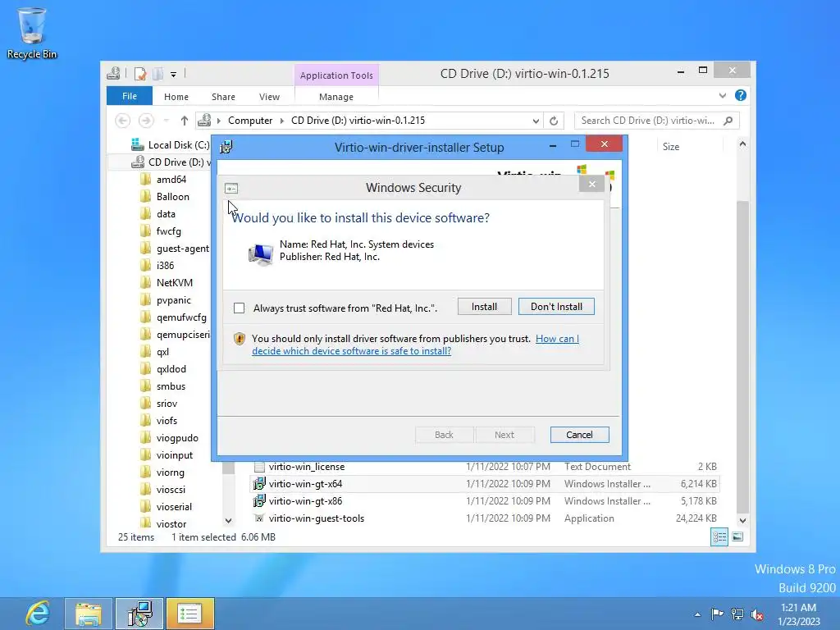Open the Recycle Bin desktop icon
Viewport: 840px width, 630px height.
(32, 33)
